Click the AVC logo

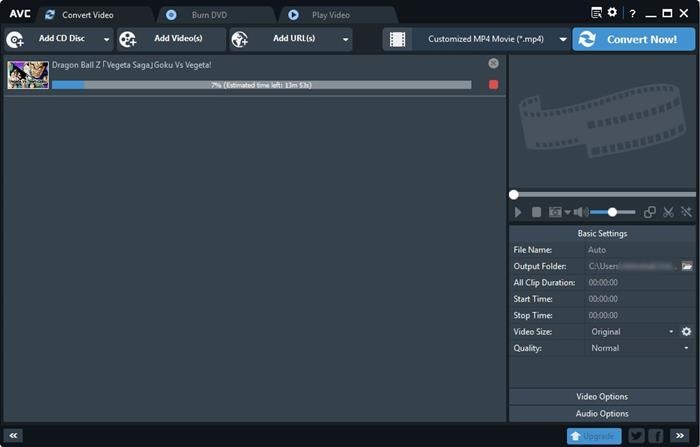tap(20, 14)
